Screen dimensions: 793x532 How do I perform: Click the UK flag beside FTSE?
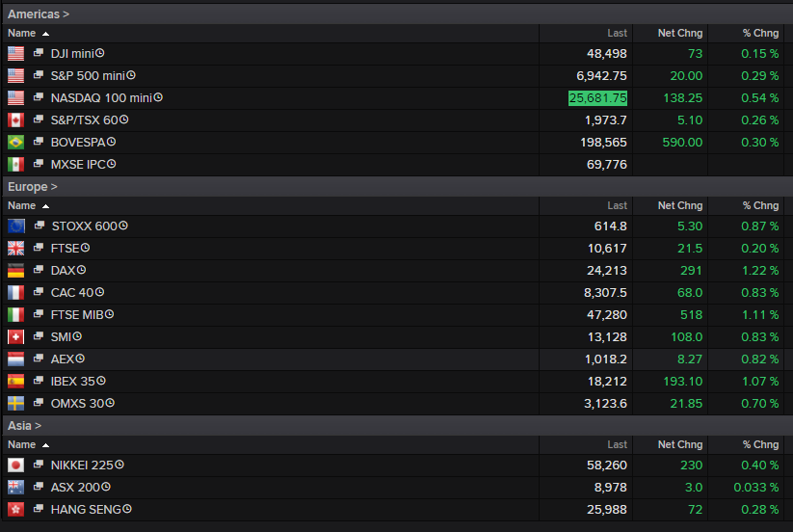coord(15,249)
